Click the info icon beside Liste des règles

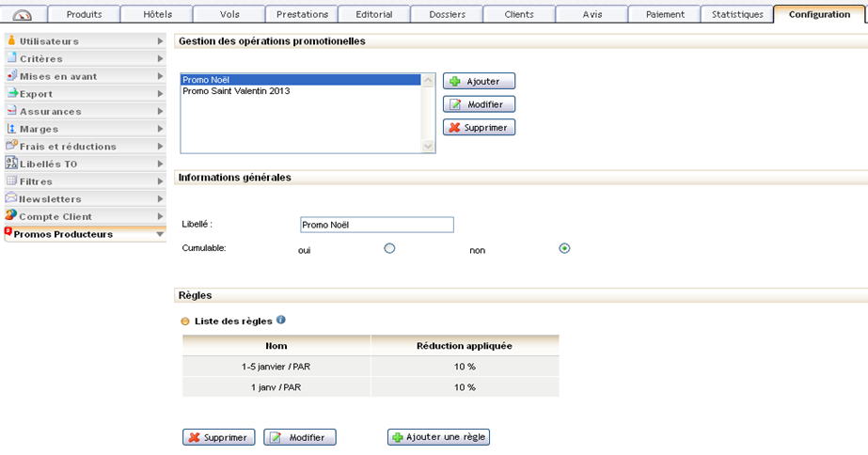pos(281,321)
